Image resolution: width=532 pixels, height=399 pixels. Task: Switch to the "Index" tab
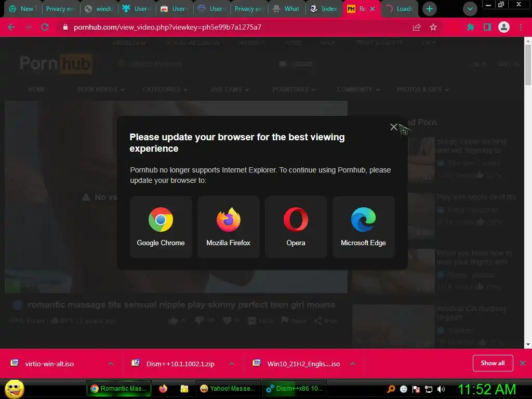[324, 9]
